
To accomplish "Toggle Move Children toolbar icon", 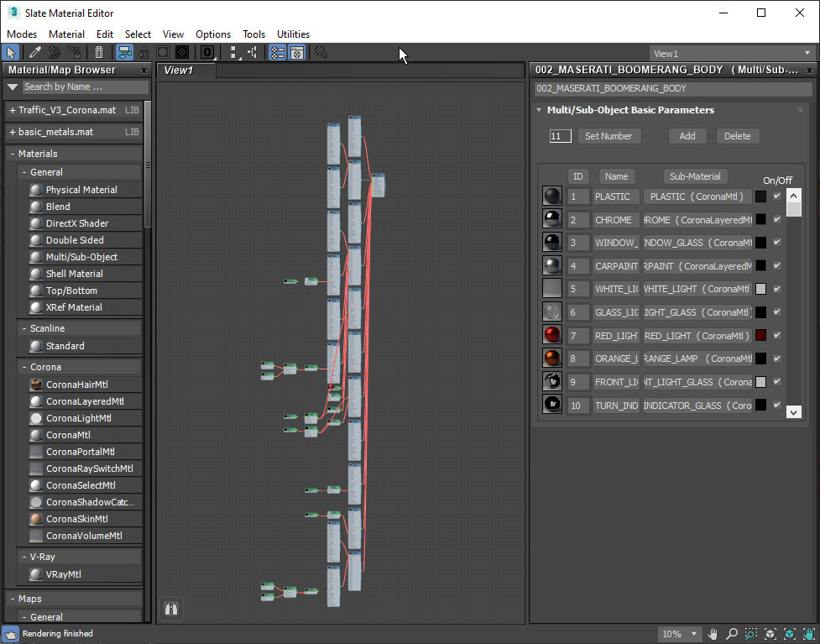I will pyautogui.click(x=124, y=52).
